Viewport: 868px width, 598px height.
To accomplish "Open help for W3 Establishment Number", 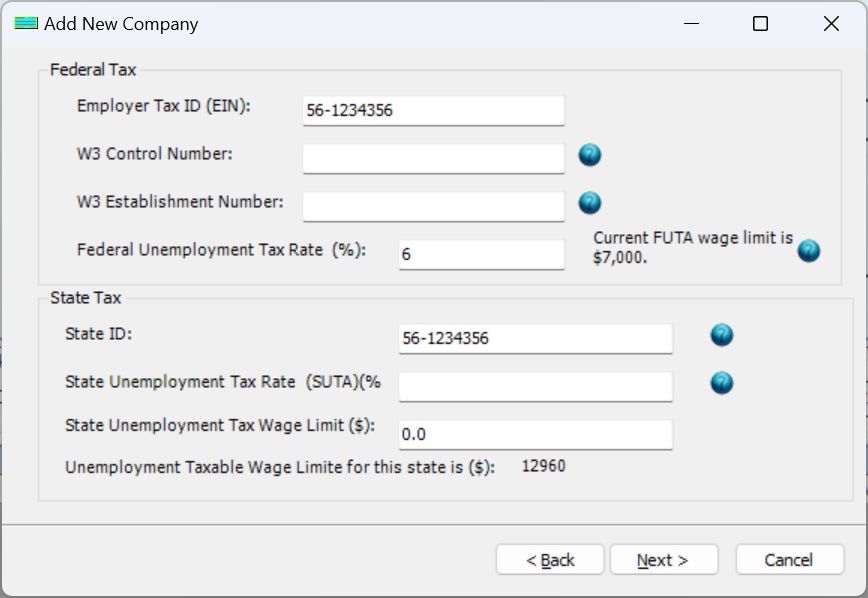I will click(589, 201).
